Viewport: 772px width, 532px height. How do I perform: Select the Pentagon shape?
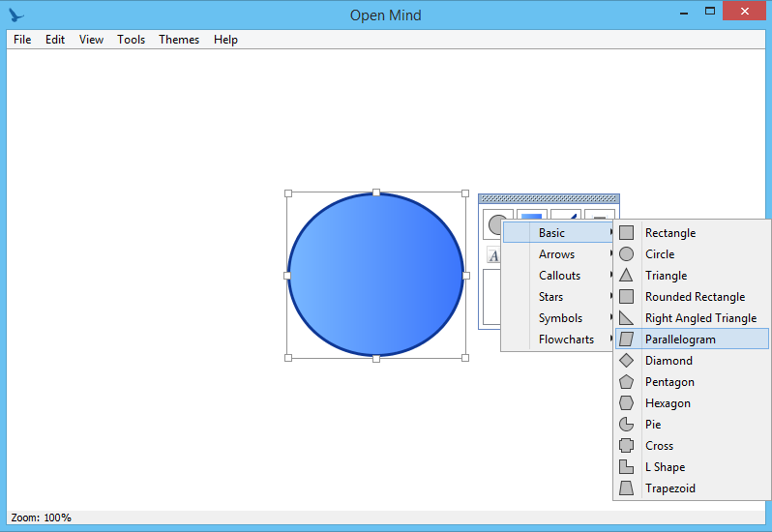click(692, 382)
